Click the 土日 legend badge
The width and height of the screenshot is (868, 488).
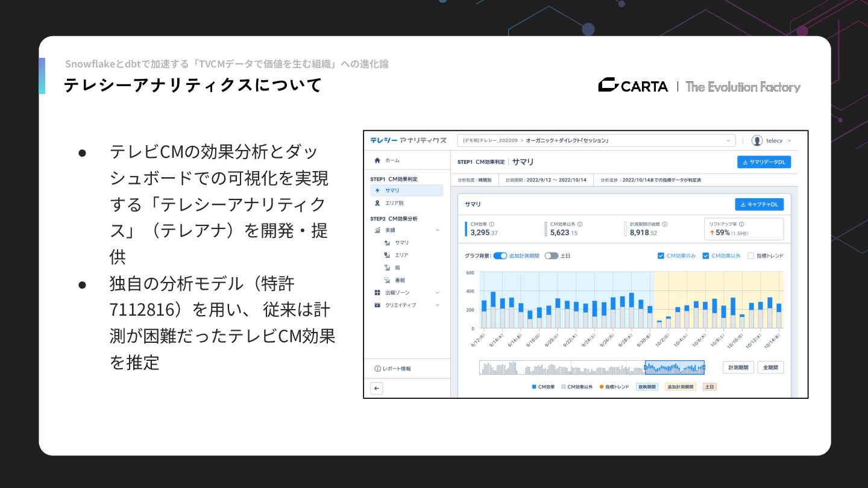(709, 387)
